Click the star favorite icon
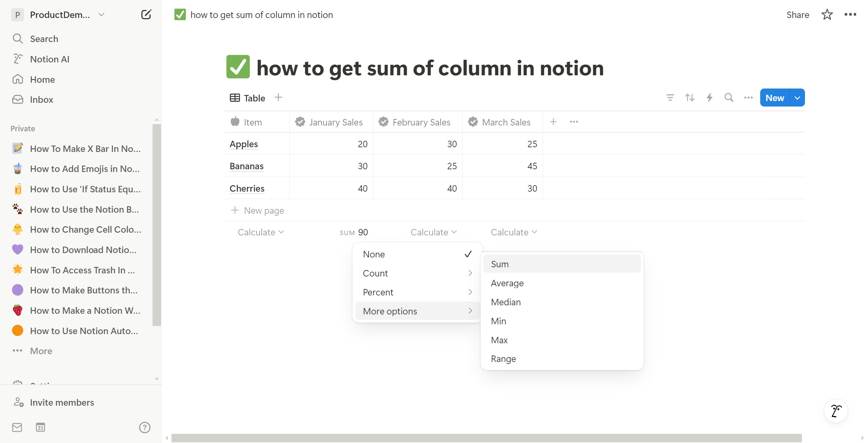Viewport: 868px width, 443px height. pyautogui.click(x=827, y=15)
